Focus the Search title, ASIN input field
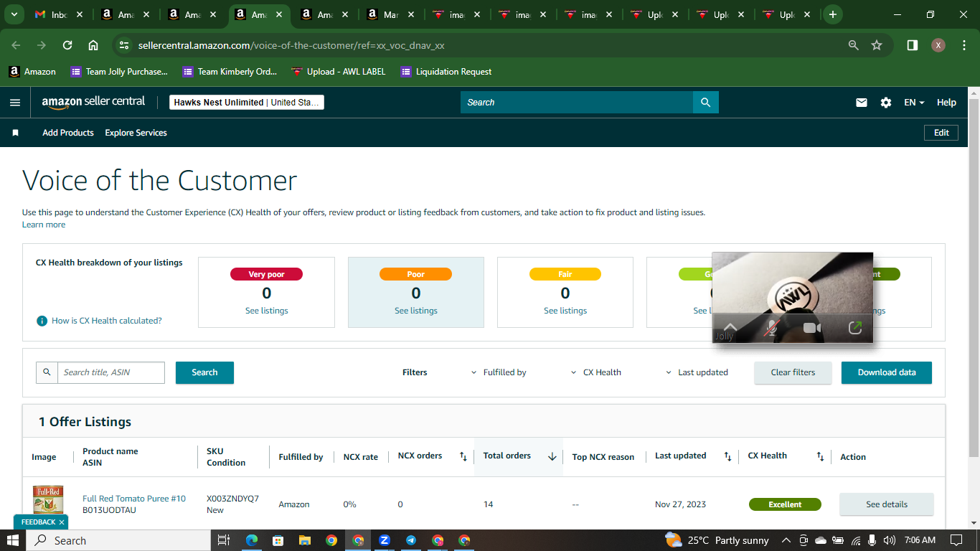This screenshot has height=551, width=980. pyautogui.click(x=111, y=372)
